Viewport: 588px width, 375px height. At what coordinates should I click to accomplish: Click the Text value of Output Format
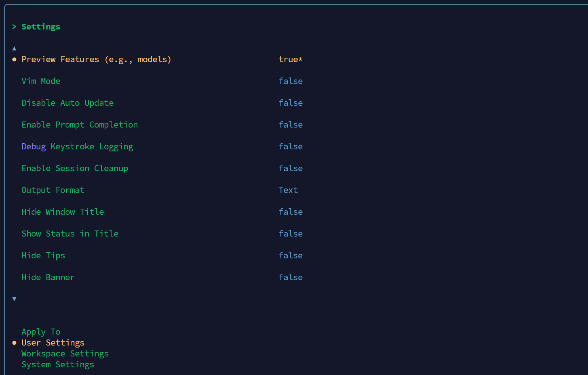point(288,190)
